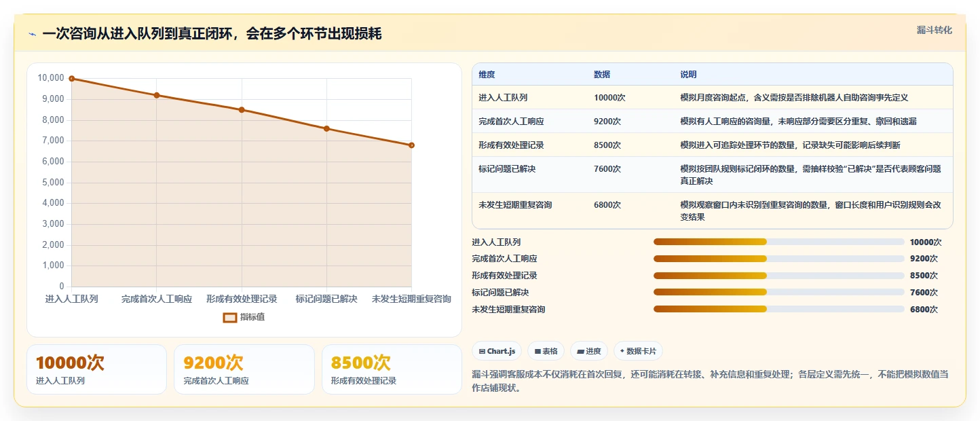Screen dimensions: 980x421
Task: Click the 进入人工队列 x-axis label
Action: pos(72,299)
